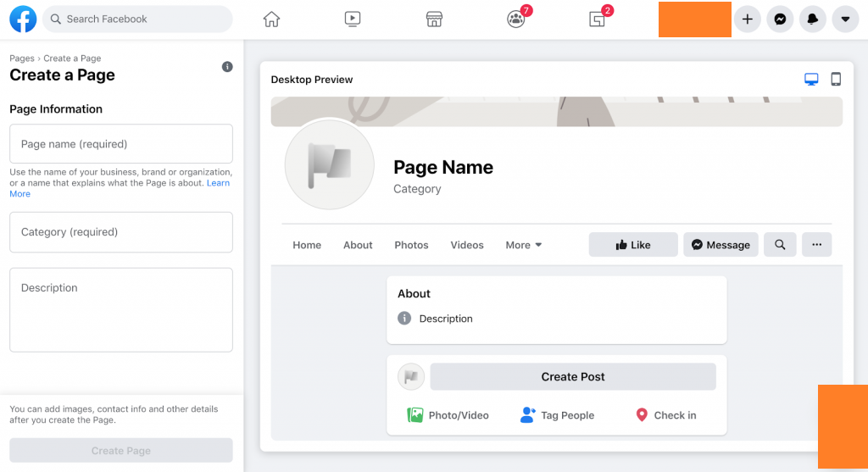This screenshot has width=868, height=472.
Task: Click the small flag avatar beside Create Post
Action: [411, 377]
